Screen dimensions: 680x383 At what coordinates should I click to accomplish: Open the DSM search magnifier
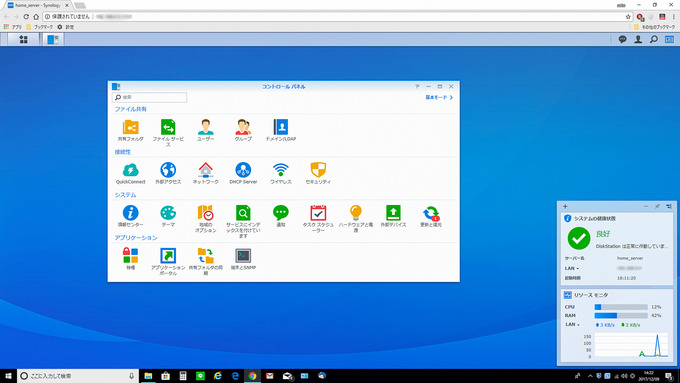[x=654, y=39]
